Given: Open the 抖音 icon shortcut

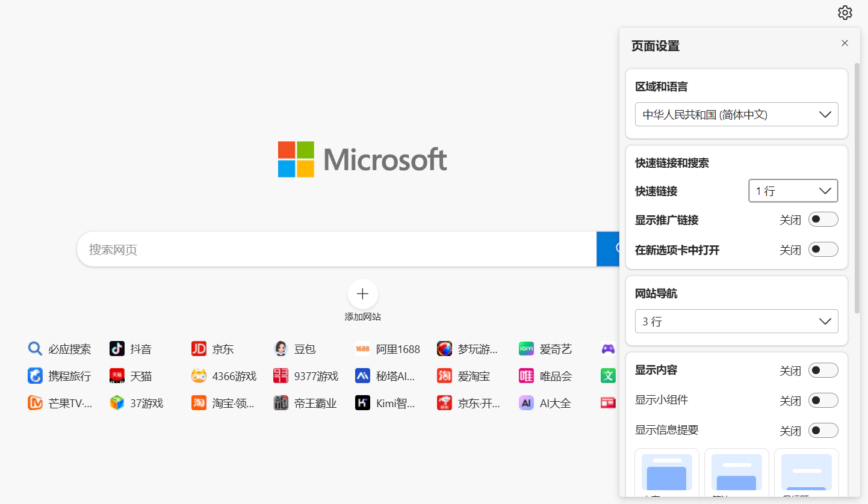Looking at the screenshot, I should coord(117,349).
